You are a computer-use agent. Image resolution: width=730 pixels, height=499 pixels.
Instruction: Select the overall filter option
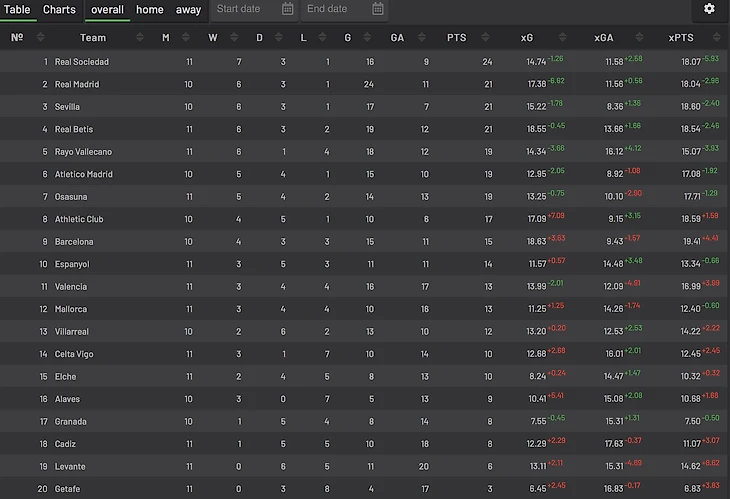coord(107,10)
